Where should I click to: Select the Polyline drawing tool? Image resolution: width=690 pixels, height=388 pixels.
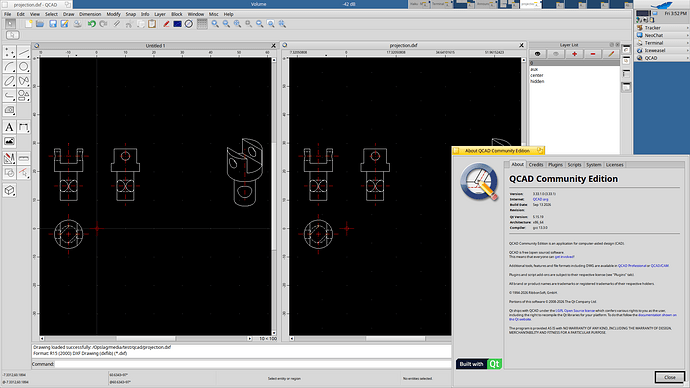(x=9, y=95)
